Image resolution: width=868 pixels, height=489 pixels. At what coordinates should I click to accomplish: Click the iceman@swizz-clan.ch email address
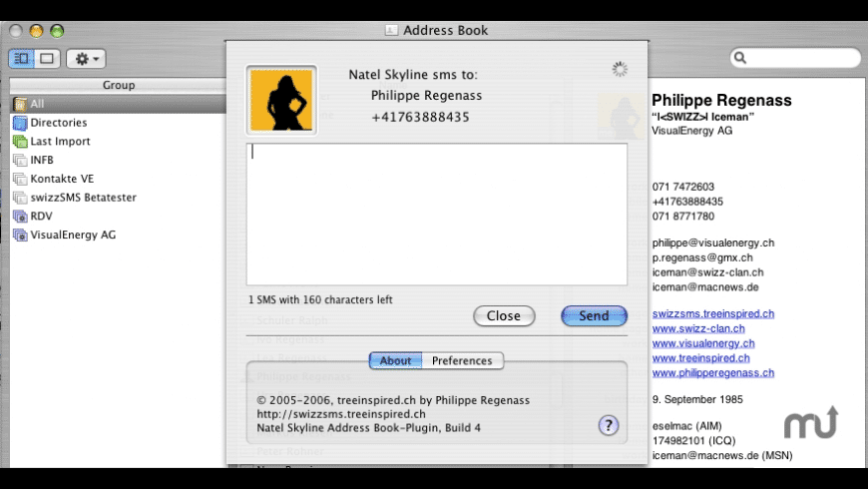(707, 272)
